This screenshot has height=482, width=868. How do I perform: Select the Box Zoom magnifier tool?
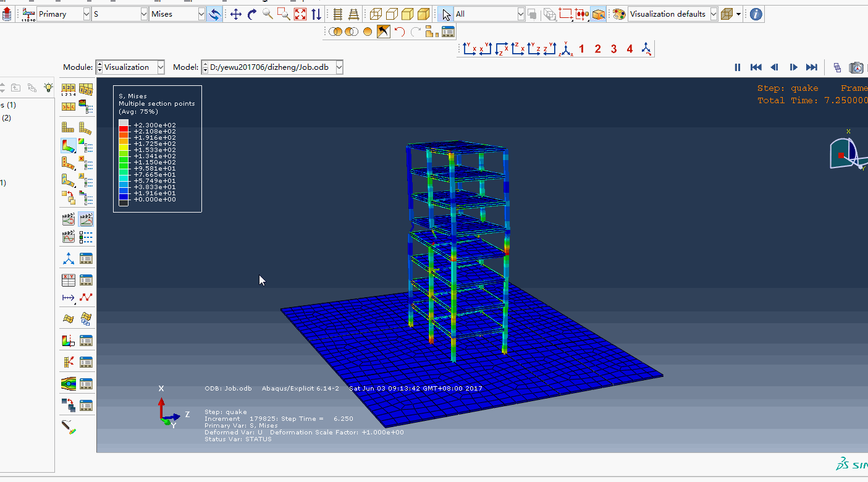pos(284,14)
